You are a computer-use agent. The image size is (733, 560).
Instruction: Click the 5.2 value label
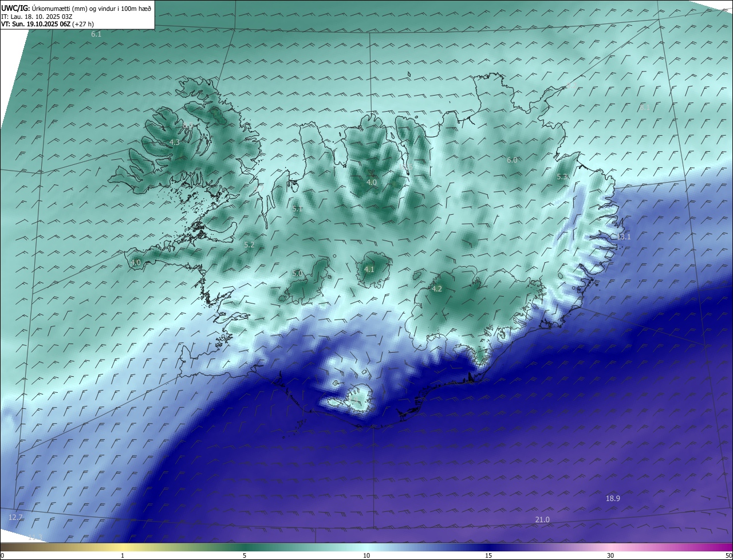(249, 245)
